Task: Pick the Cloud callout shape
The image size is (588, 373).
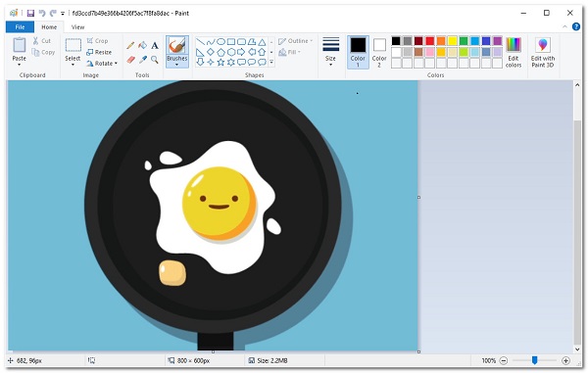Action: (x=262, y=63)
